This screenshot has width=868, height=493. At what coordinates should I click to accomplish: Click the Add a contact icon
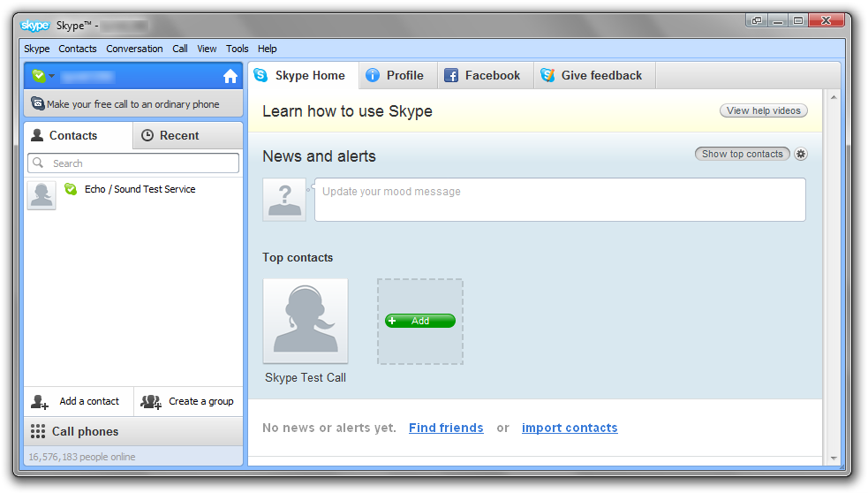pos(41,401)
